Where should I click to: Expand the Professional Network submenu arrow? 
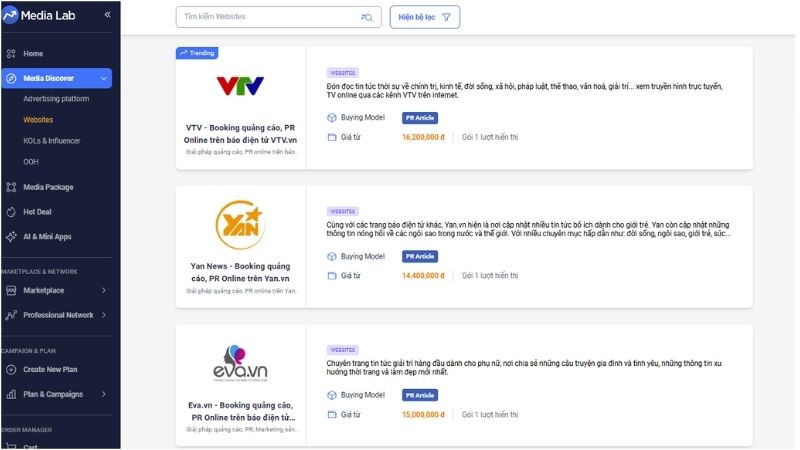pyautogui.click(x=104, y=315)
